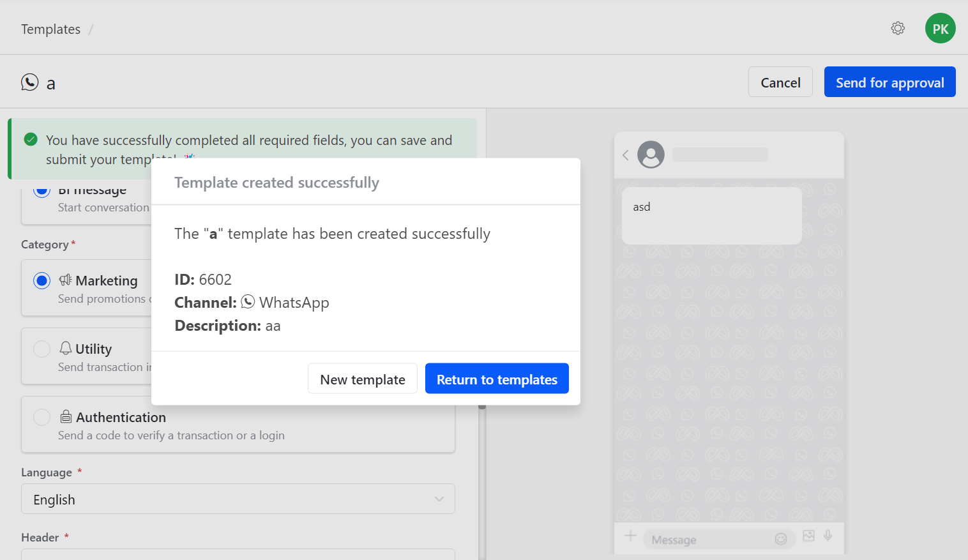Click Send for approval

coord(889,82)
